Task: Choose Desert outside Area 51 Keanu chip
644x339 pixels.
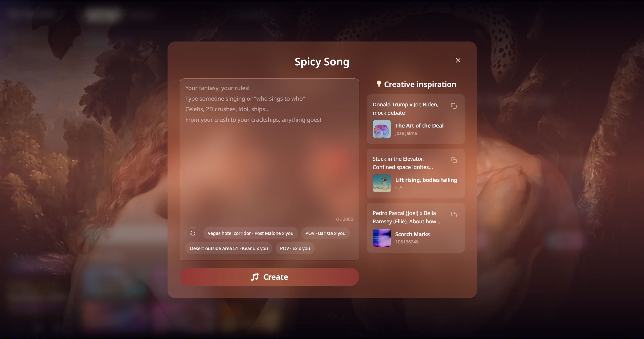Action: (229, 248)
